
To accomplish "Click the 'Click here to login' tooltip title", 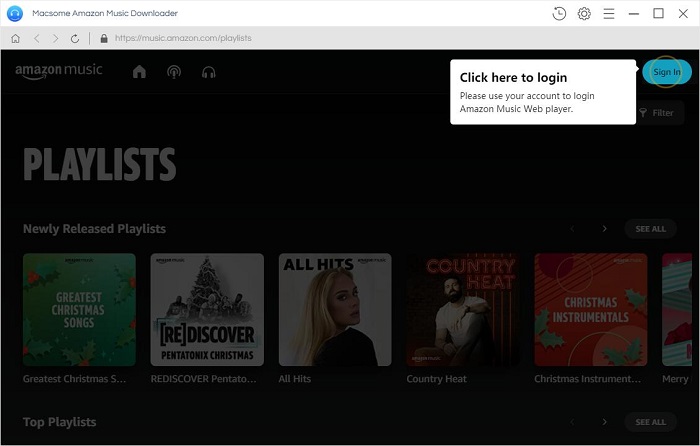I will point(513,78).
